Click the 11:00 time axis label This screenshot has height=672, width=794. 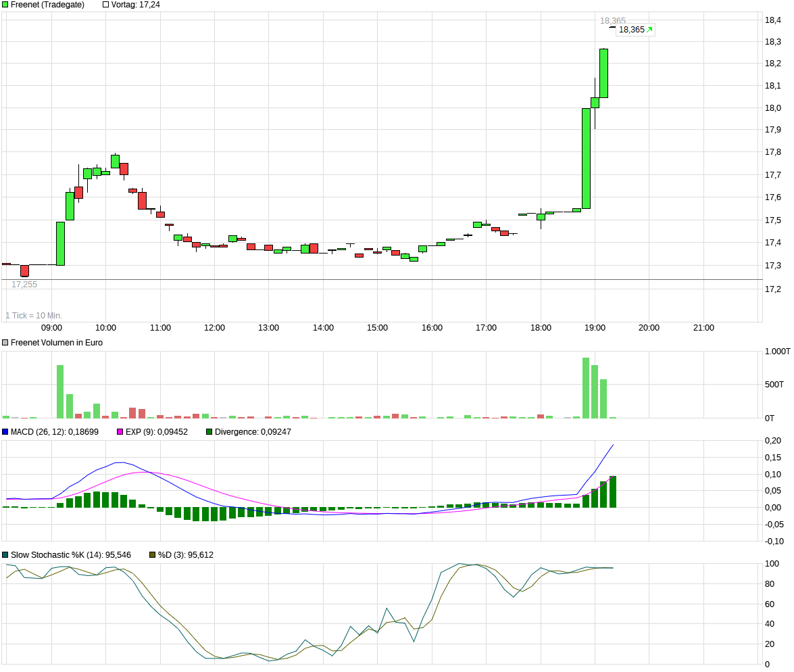161,328
